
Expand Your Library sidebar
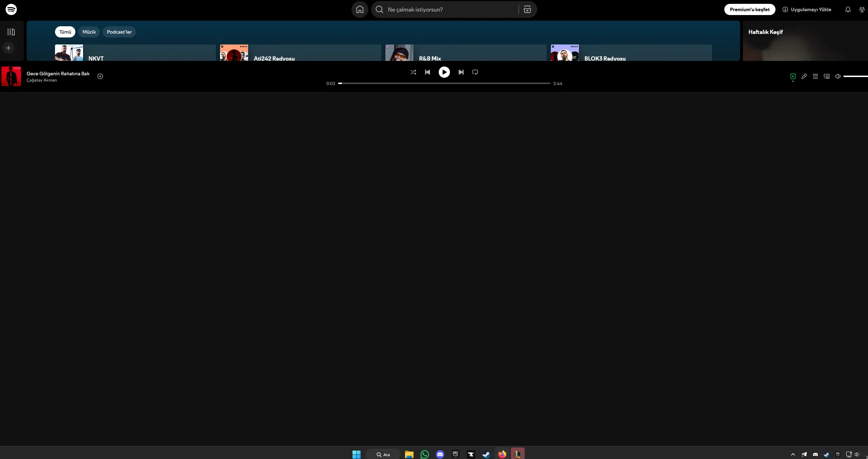(11, 32)
